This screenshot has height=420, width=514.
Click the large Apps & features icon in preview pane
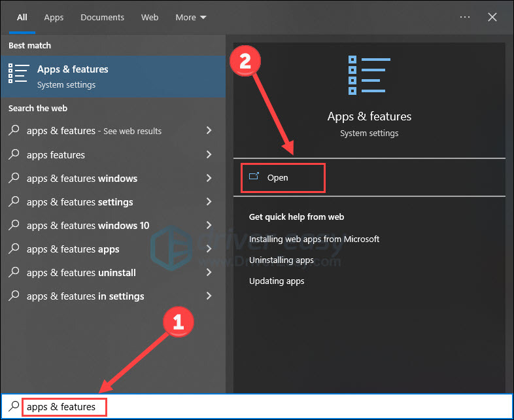369,75
